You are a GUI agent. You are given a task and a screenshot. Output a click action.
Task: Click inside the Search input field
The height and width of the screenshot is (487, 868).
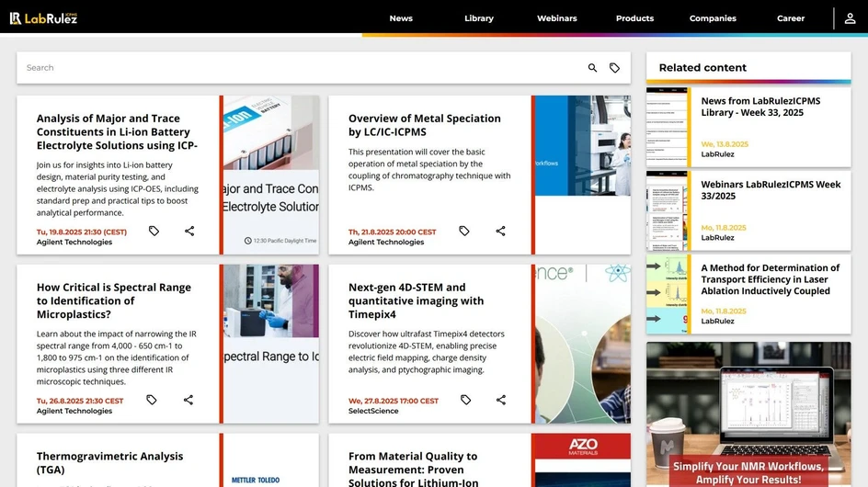[x=294, y=68]
